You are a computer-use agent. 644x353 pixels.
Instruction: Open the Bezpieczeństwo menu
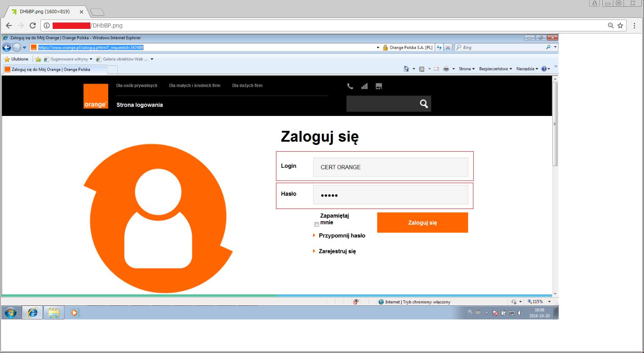pos(495,69)
